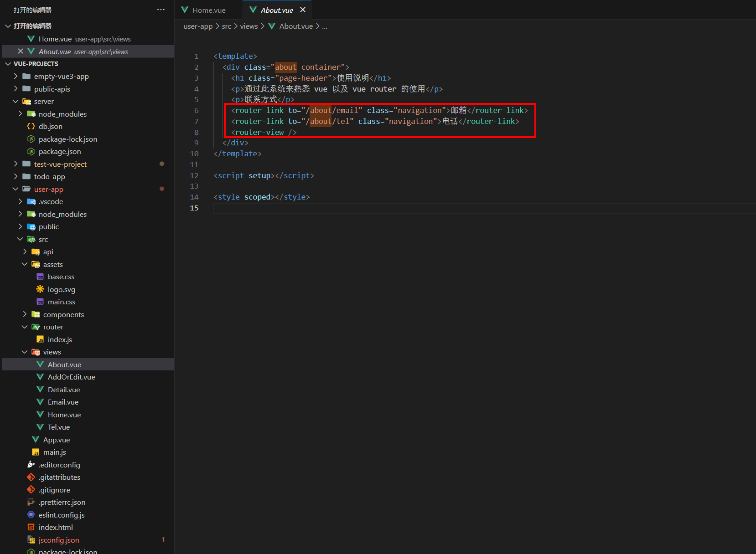Click the router-view tag on line 8
This screenshot has height=554, width=756.
pyautogui.click(x=264, y=132)
